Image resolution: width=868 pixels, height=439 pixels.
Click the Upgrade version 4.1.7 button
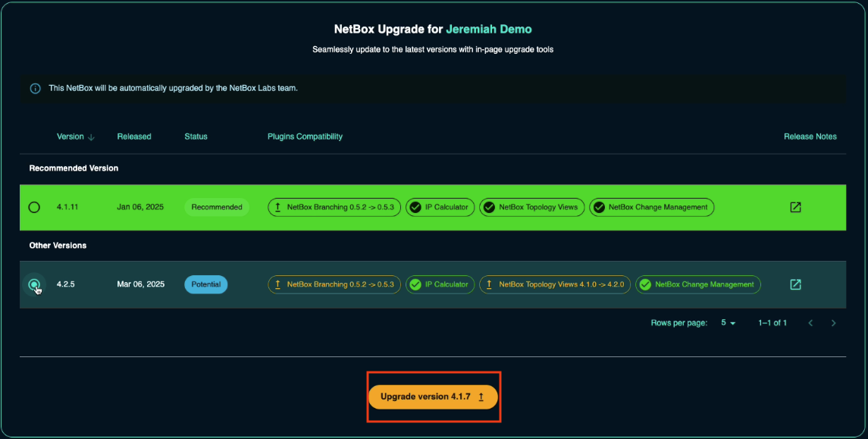[x=433, y=397]
